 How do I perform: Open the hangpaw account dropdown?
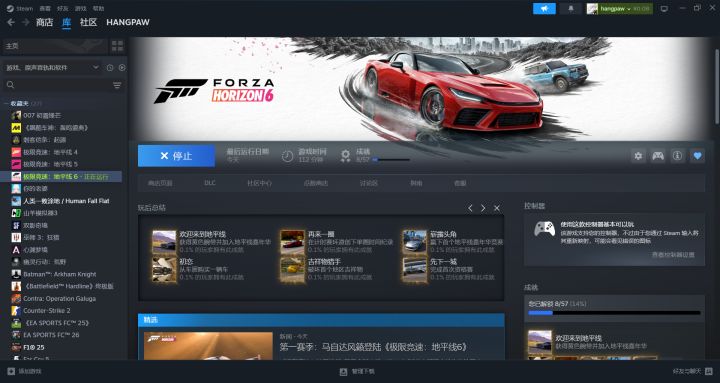[x=619, y=9]
